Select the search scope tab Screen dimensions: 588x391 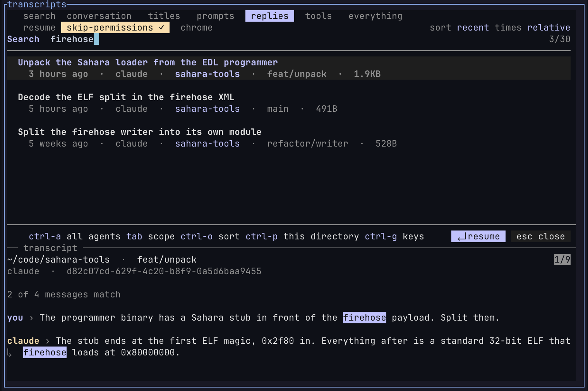[x=39, y=16]
